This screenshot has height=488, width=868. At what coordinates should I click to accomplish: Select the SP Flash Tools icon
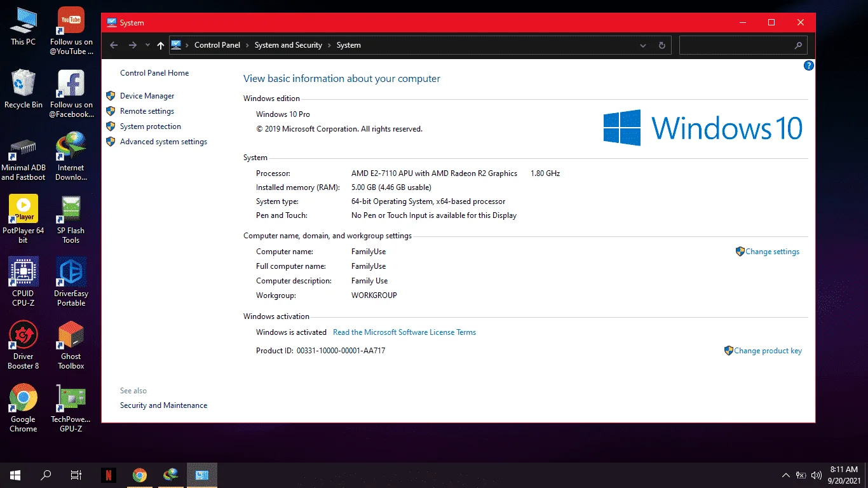pyautogui.click(x=71, y=220)
